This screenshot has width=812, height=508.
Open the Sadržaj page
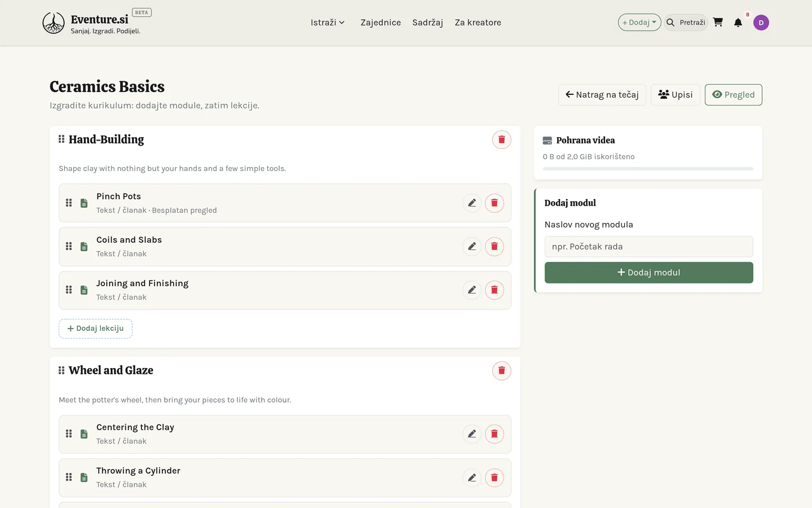(x=427, y=23)
